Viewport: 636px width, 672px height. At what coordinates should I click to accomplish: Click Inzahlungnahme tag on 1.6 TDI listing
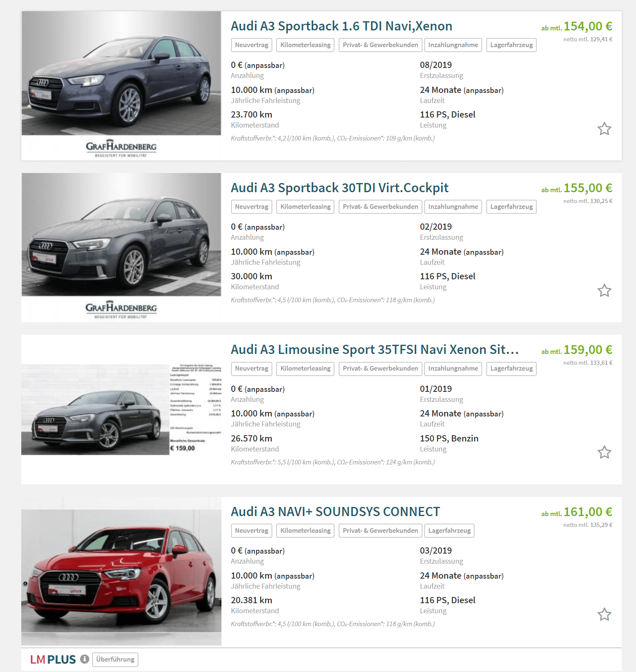click(453, 45)
